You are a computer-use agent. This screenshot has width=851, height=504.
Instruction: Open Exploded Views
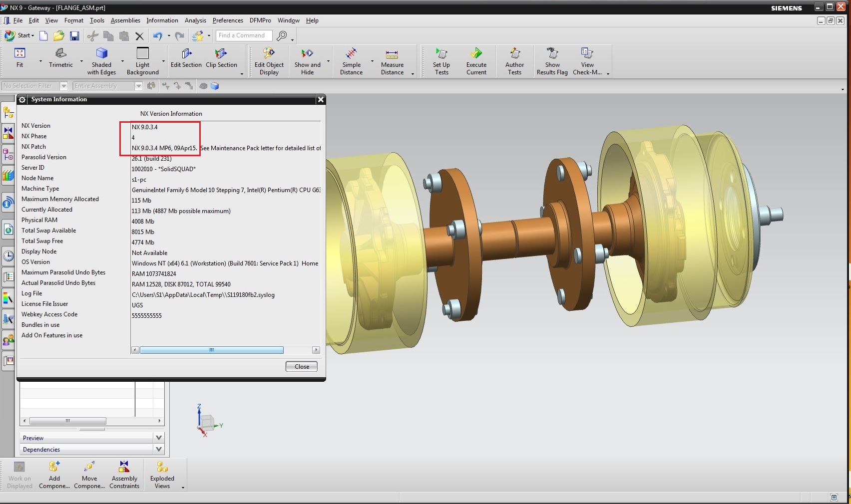162,475
